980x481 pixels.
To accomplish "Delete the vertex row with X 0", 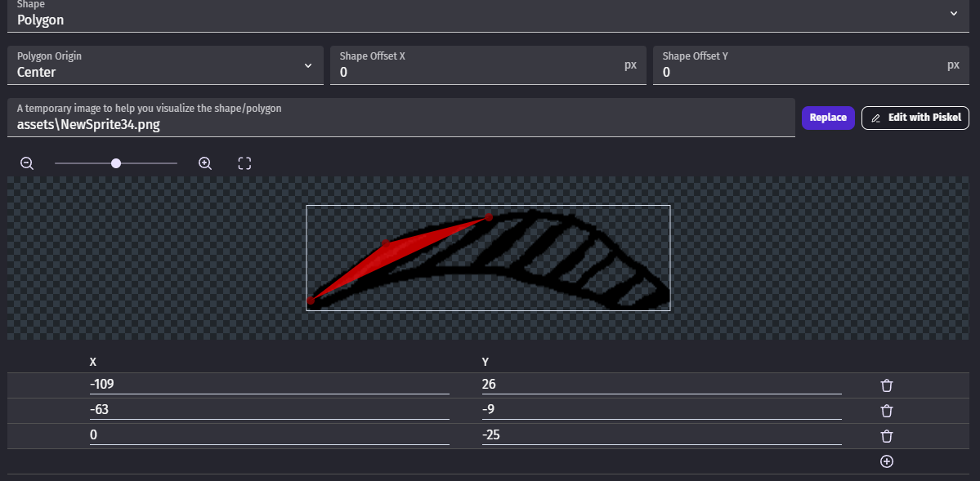I will click(x=886, y=436).
